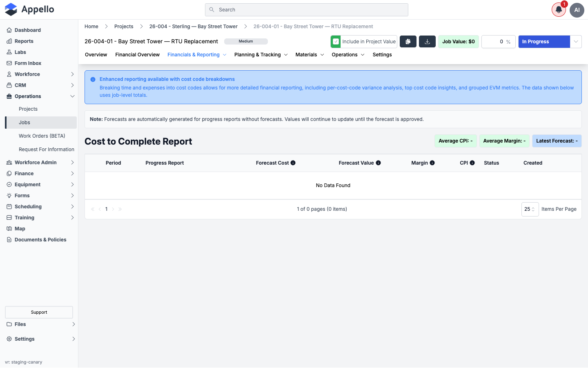The image size is (588, 375).
Task: Switch to the Financial Overview tab
Action: point(137,55)
